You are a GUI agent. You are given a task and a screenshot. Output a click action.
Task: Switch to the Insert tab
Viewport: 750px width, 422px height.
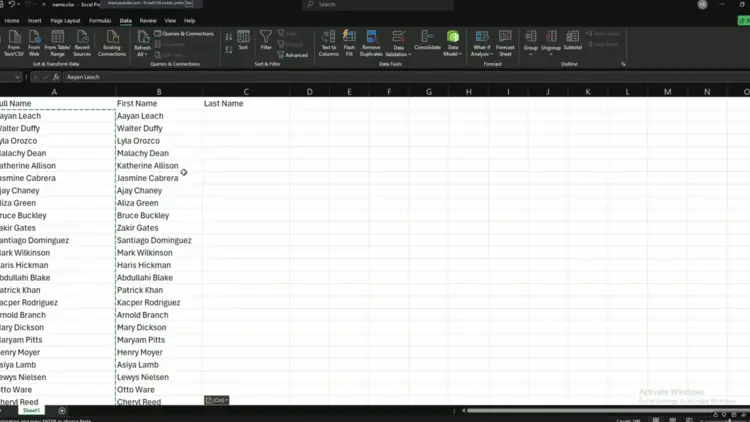tap(34, 21)
